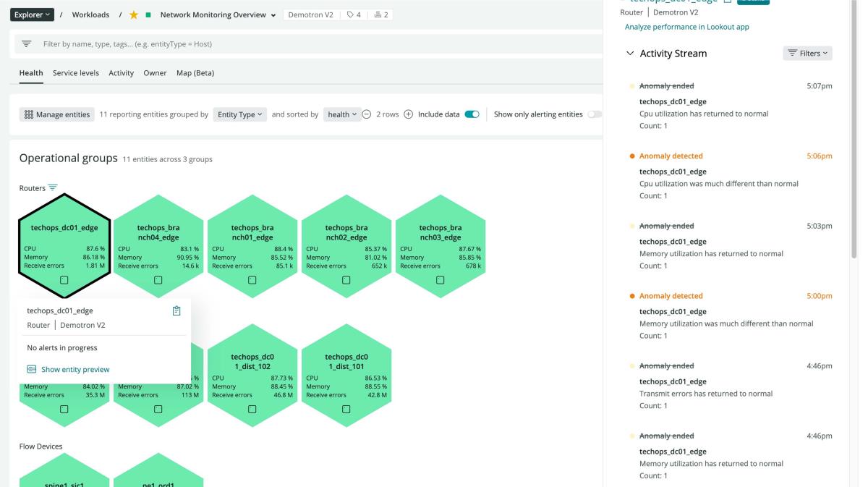The height and width of the screenshot is (487, 868).
Task: Collapse the Activity Stream section
Action: click(x=630, y=54)
